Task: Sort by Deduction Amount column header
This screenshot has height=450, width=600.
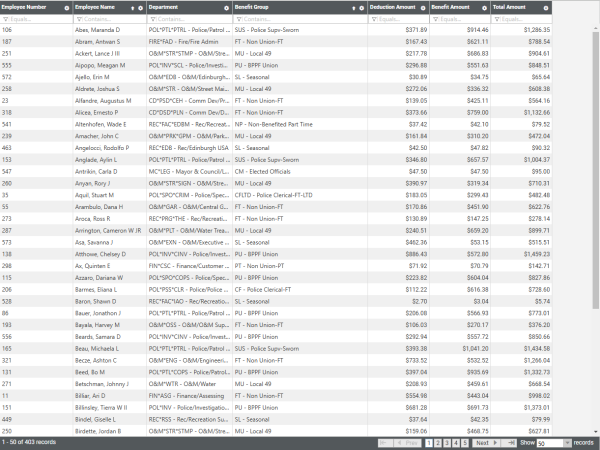Action: (392, 7)
